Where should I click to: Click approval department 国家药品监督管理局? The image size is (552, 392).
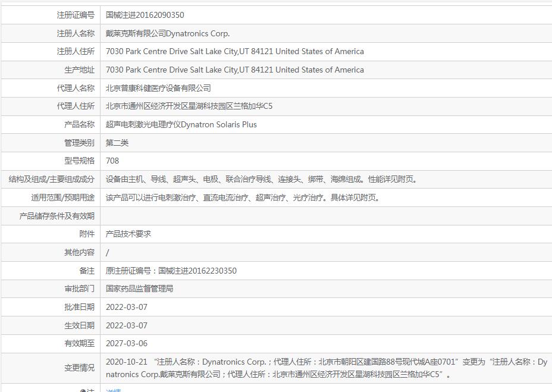pos(139,289)
